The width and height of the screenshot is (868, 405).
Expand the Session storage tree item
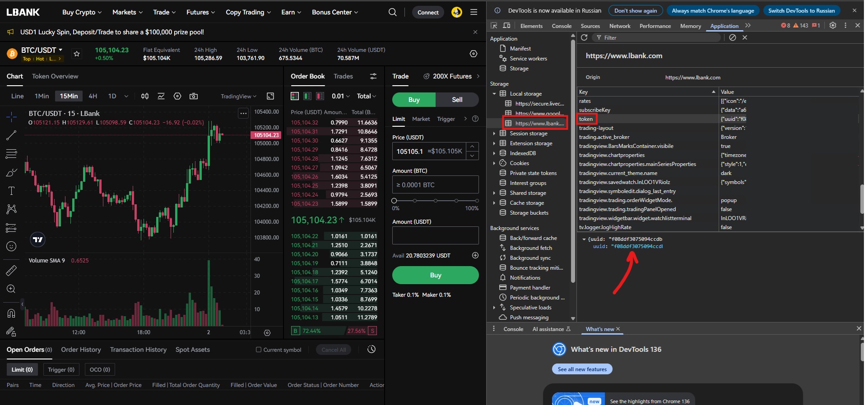[494, 133]
